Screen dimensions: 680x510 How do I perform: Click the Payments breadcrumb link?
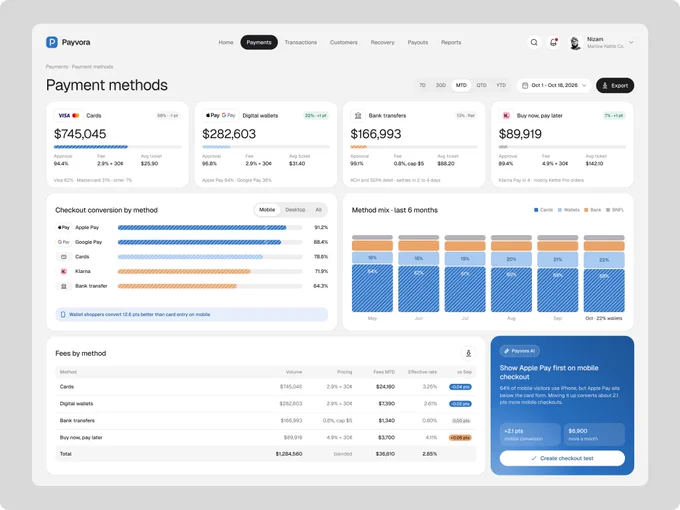57,67
